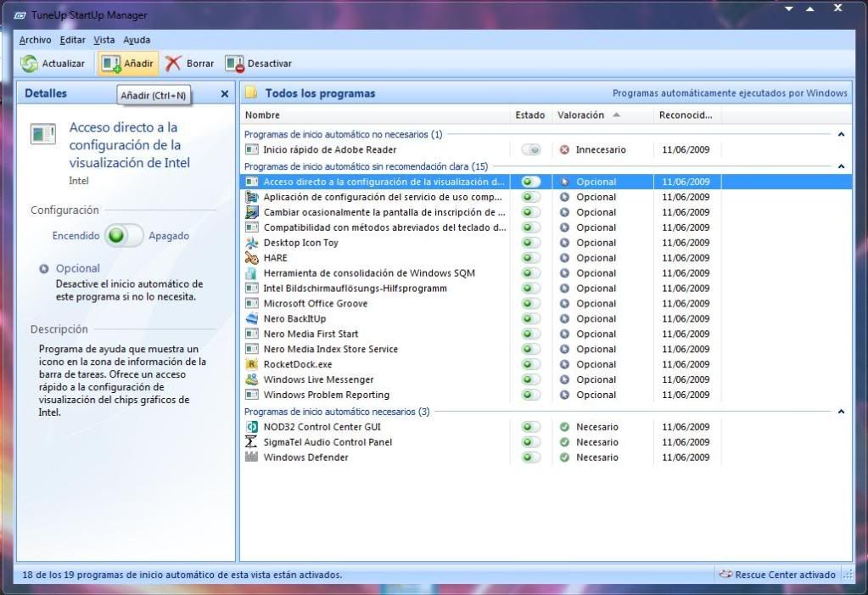
Task: Select the 'Windows Problem Reporting' row
Action: [546, 395]
